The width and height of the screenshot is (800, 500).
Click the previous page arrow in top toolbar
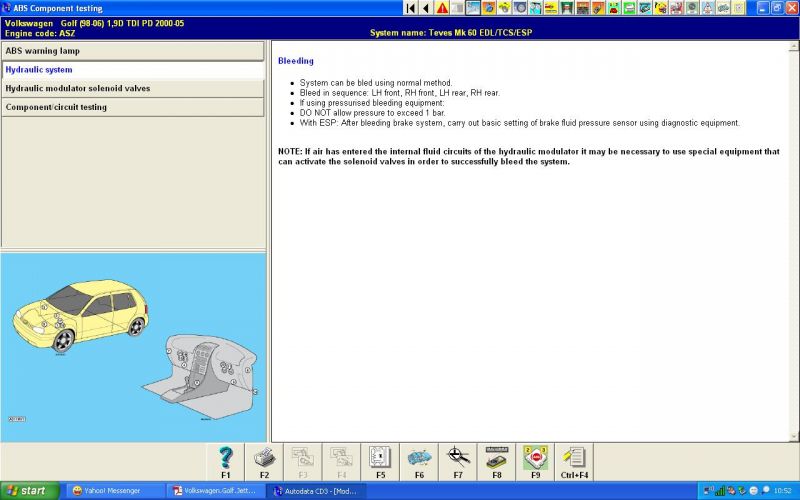pos(426,8)
